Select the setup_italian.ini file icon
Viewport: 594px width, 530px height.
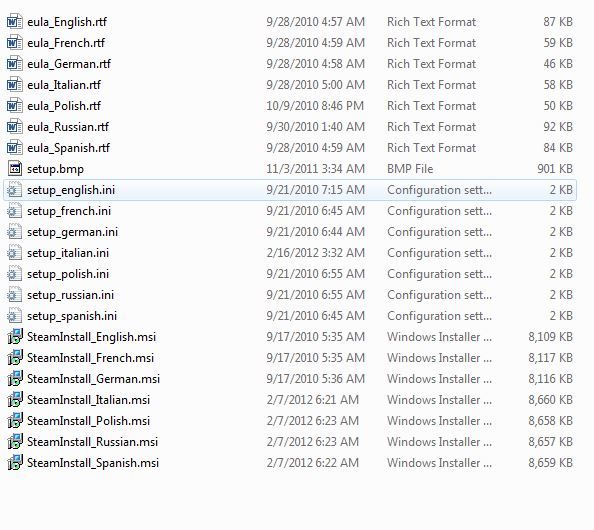(x=14, y=253)
